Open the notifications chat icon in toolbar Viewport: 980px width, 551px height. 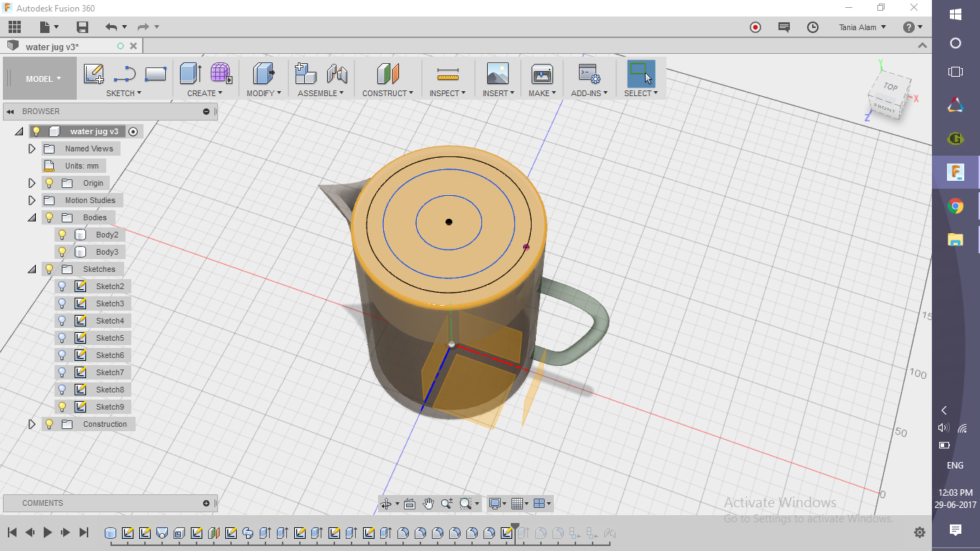(x=784, y=27)
